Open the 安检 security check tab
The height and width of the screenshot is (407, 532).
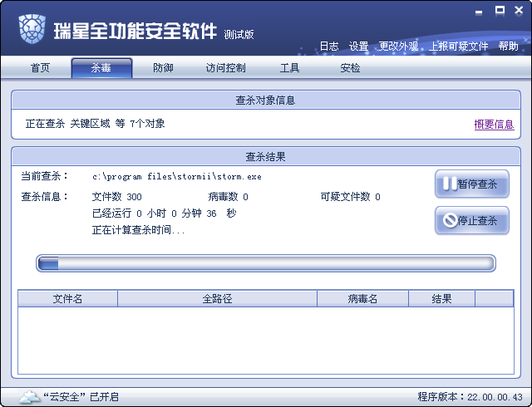(350, 68)
